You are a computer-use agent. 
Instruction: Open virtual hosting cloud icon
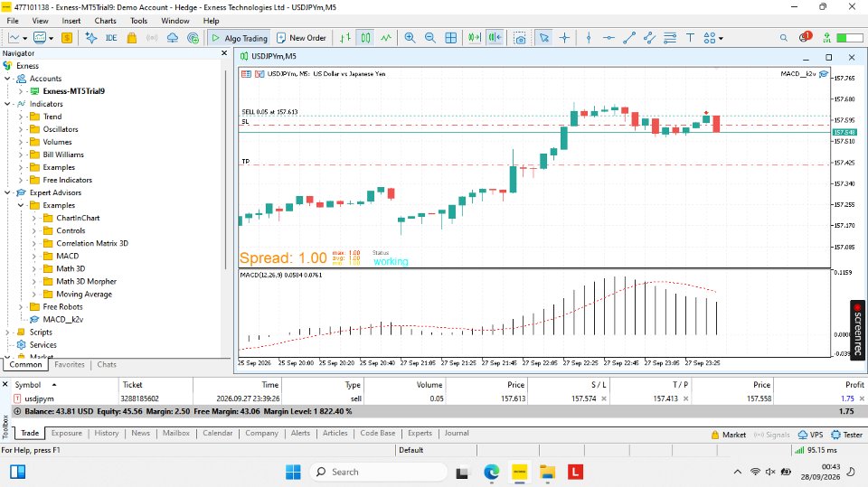pos(173,38)
